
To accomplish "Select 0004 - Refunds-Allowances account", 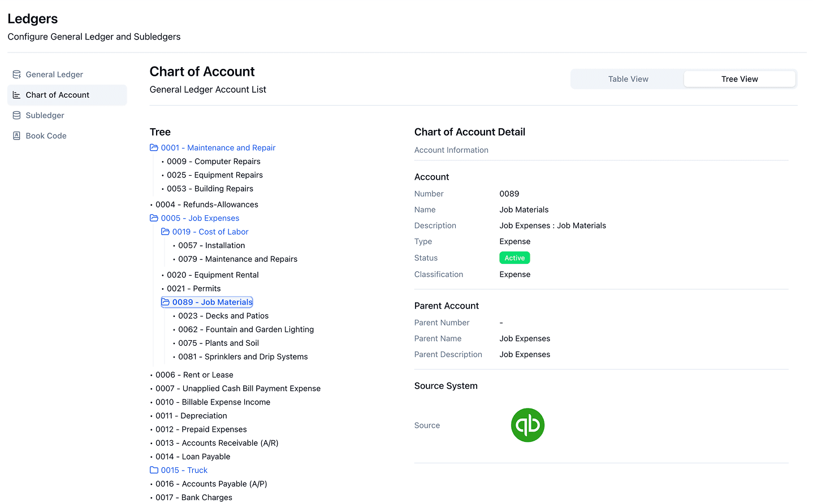I will coord(207,205).
